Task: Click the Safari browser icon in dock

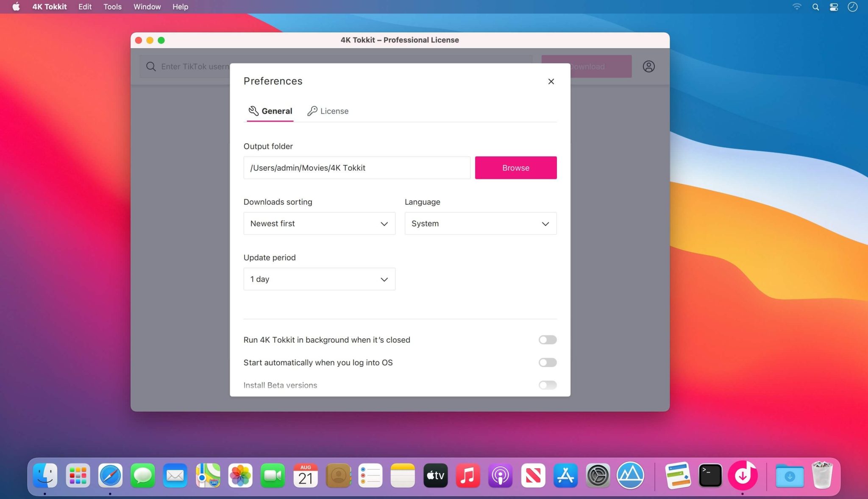Action: 110,475
